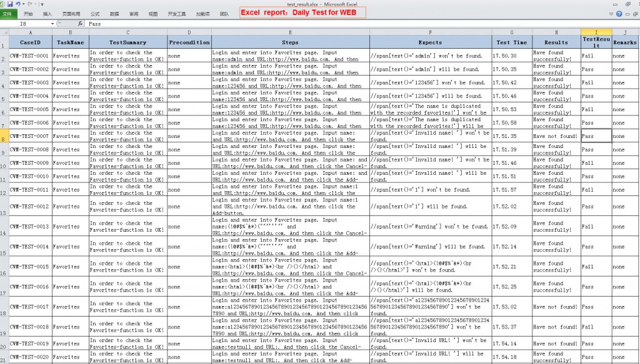Expand the Undo history dropdown arrow
The image size is (640, 364).
pos(23,4)
